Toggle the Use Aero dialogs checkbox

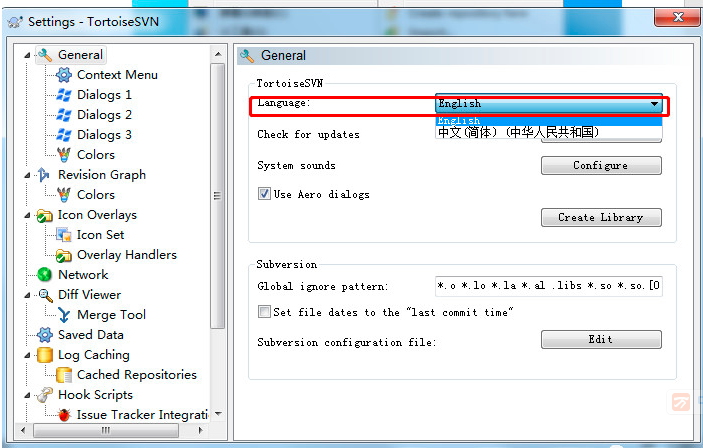[x=264, y=194]
